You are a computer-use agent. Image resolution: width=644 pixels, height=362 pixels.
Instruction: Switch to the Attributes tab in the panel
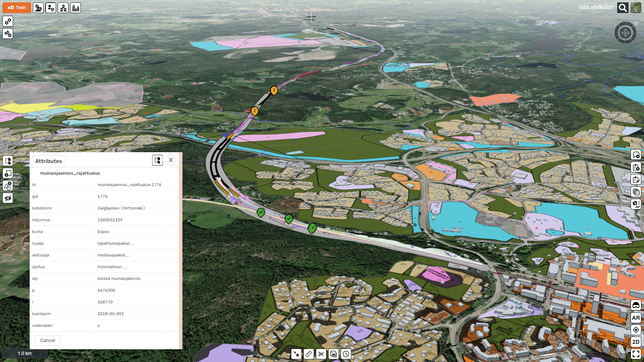pyautogui.click(x=49, y=161)
